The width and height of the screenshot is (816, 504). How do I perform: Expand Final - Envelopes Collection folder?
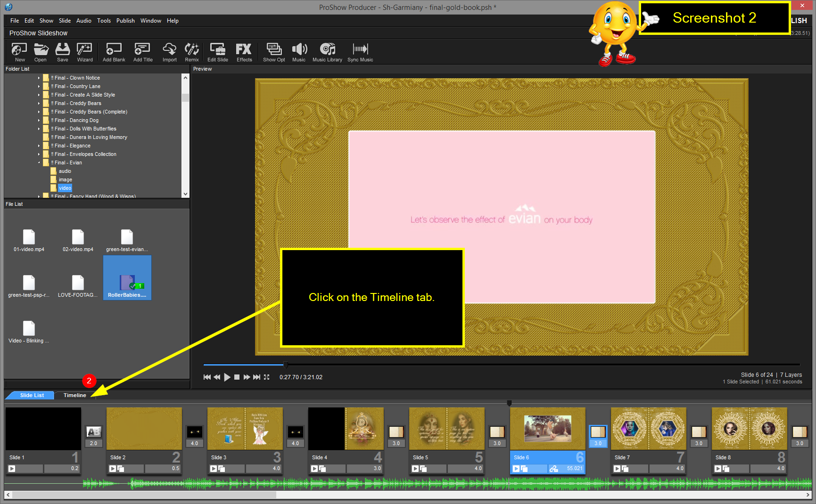tap(39, 154)
